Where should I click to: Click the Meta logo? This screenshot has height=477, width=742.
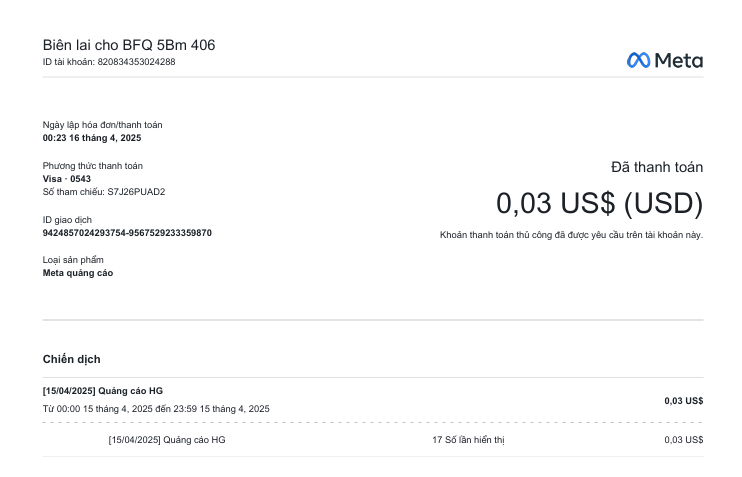[664, 60]
